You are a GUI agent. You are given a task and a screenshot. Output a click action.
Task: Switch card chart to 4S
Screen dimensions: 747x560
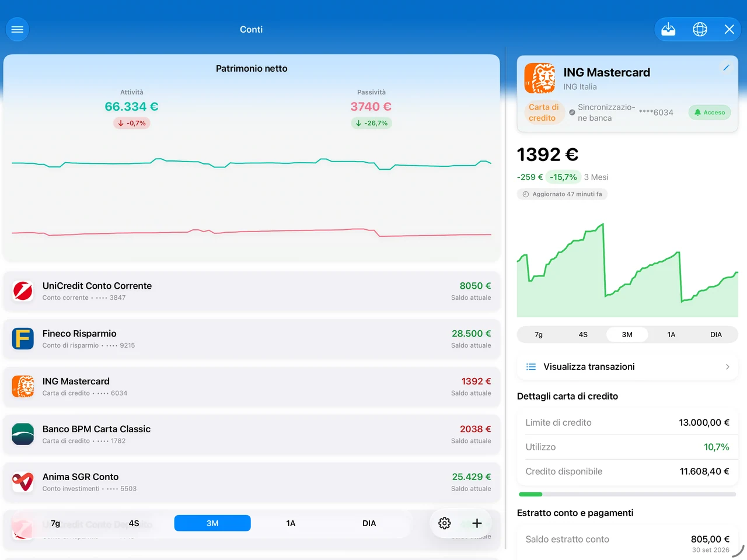(583, 334)
